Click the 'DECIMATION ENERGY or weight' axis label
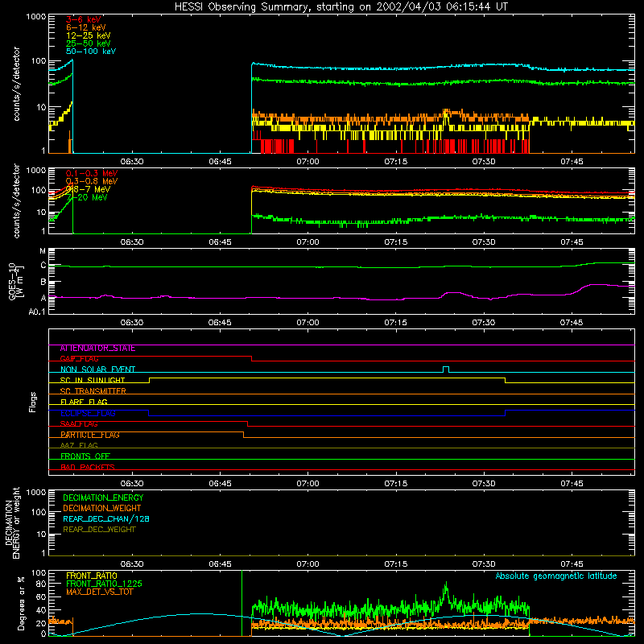 (x=12, y=522)
